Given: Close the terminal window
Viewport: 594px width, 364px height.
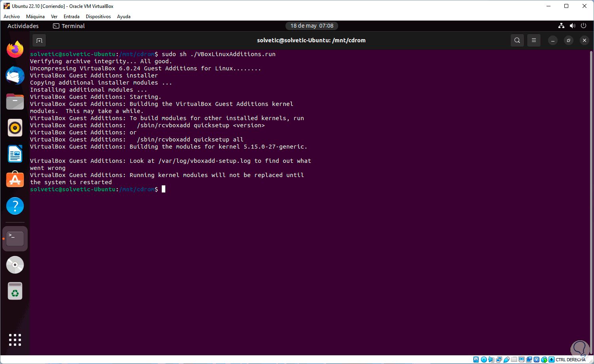Looking at the screenshot, I should (584, 40).
